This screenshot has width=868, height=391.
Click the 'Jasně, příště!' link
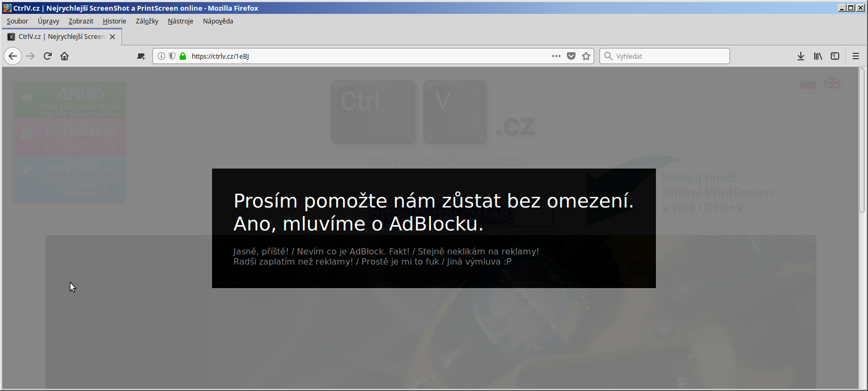pyautogui.click(x=261, y=251)
